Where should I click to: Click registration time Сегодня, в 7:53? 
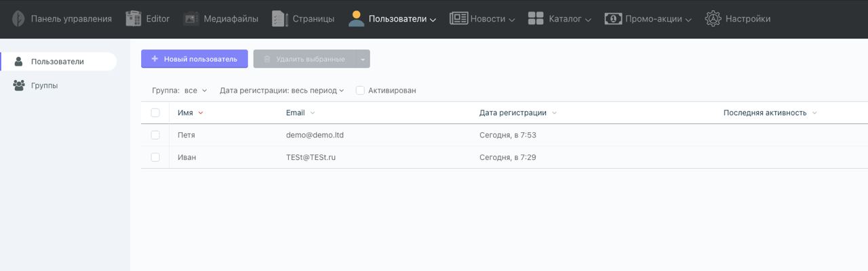(508, 135)
